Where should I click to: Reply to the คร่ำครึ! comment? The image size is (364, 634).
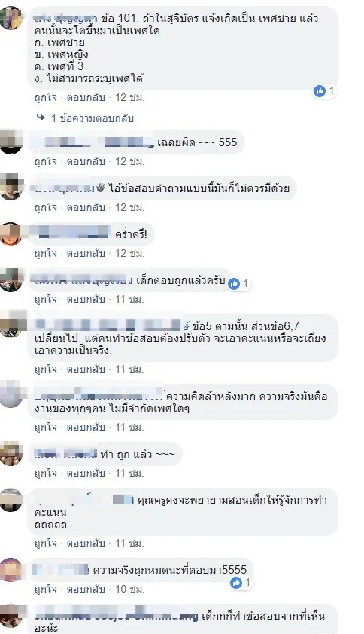pyautogui.click(x=86, y=253)
